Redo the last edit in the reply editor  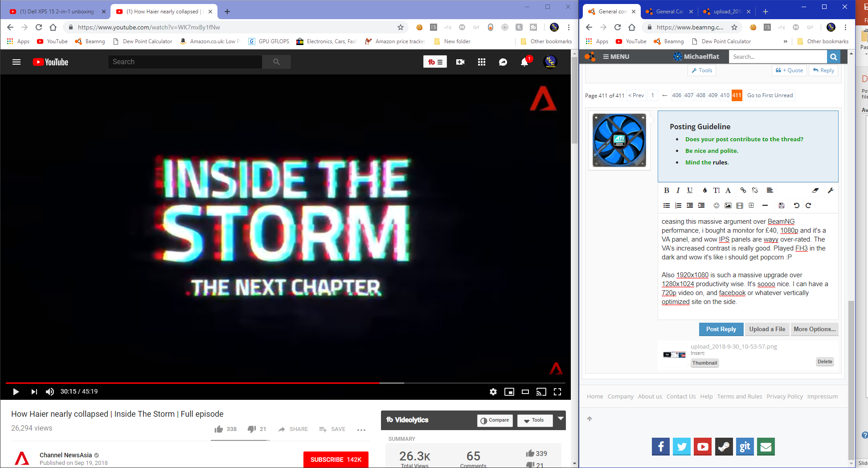tap(808, 205)
